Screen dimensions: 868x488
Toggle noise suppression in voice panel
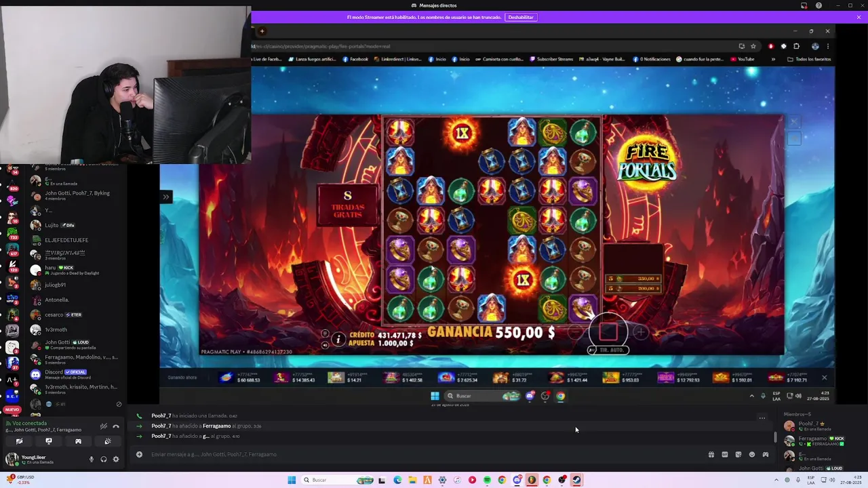point(103,426)
